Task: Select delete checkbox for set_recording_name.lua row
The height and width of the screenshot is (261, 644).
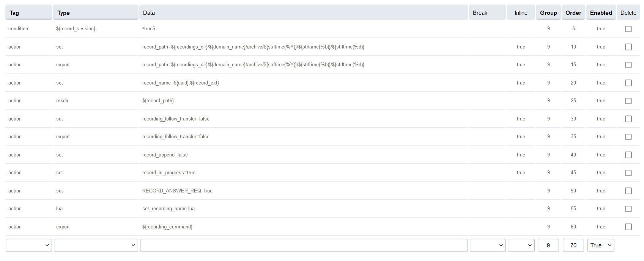Action: coord(628,209)
